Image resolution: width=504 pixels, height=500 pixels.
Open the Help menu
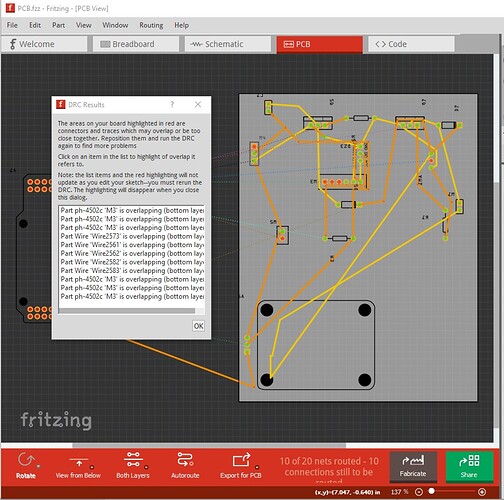181,25
